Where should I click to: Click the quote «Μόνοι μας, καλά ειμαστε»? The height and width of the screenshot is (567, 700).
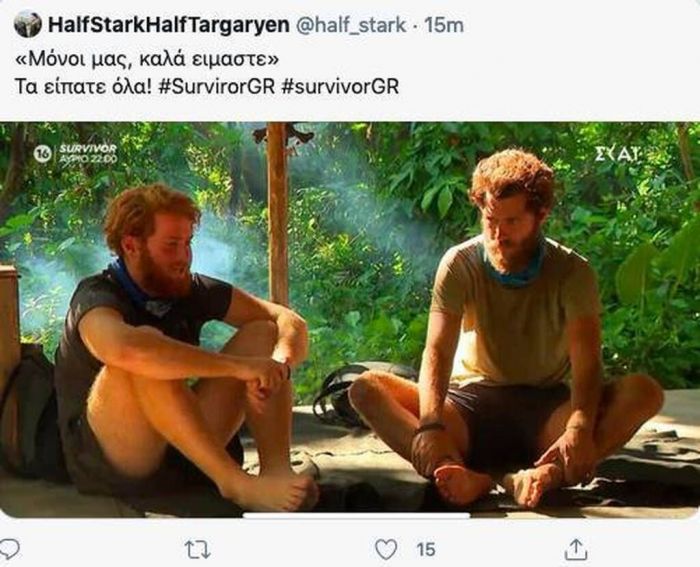click(147, 59)
